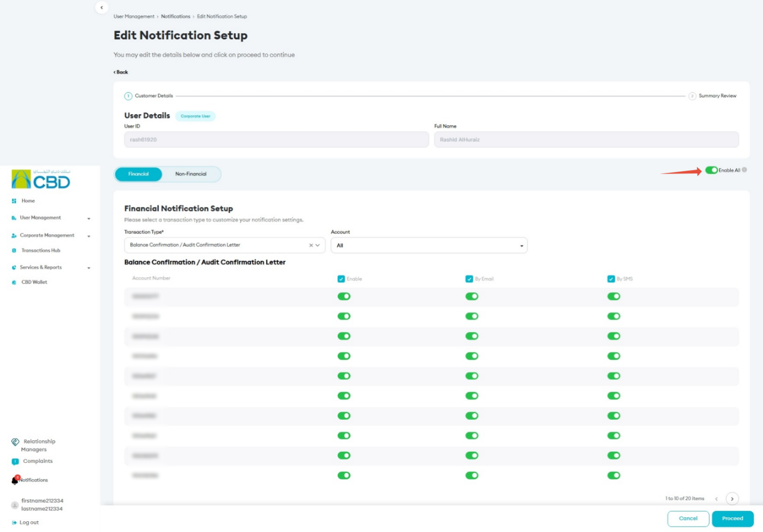Click the Transactions Hub icon
763x532 pixels.
click(14, 251)
